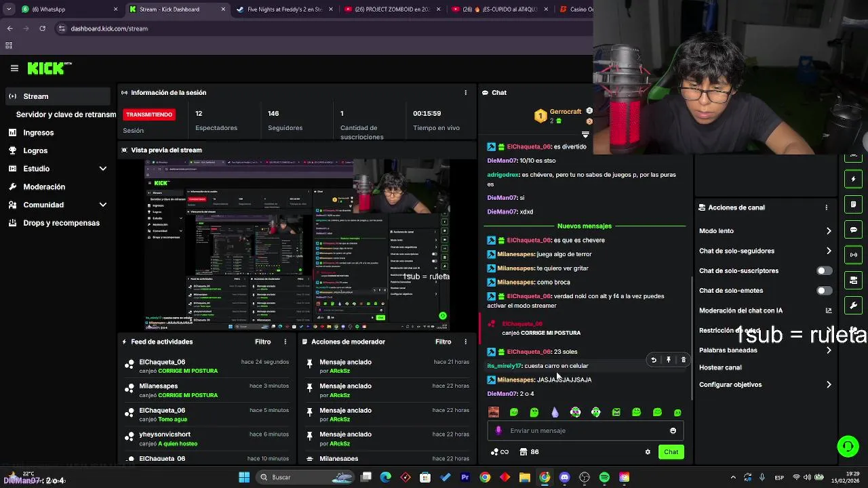Screen dimensions: 868x488
Task: Open the shop icon showing 86
Action: [x=529, y=452]
